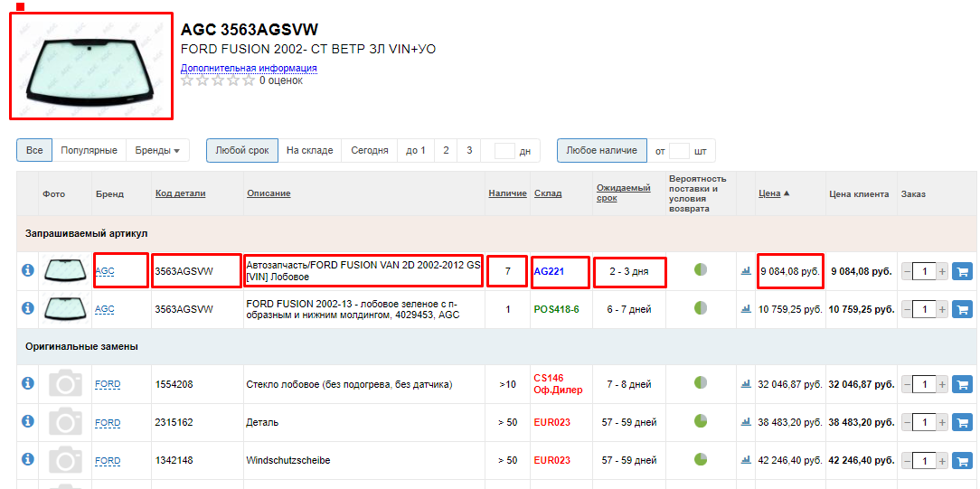This screenshot has width=980, height=489.
Task: Add FORD 1554208 to cart
Action: click(x=962, y=384)
